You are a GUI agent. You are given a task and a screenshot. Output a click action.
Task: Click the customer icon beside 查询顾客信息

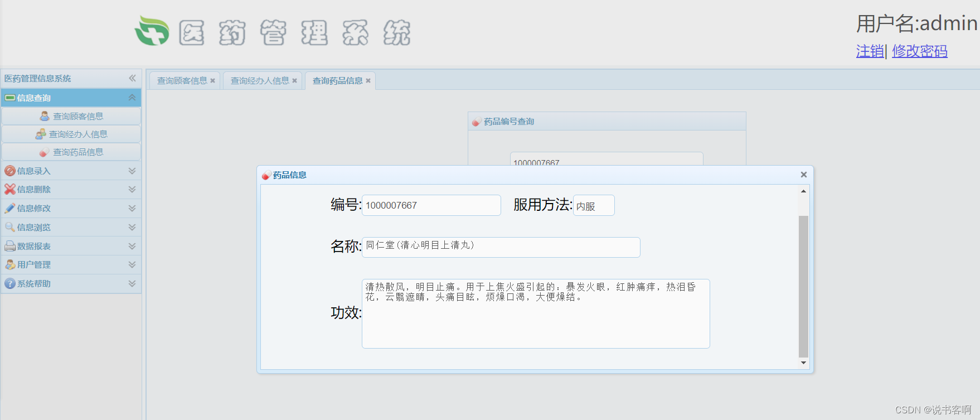coord(45,116)
